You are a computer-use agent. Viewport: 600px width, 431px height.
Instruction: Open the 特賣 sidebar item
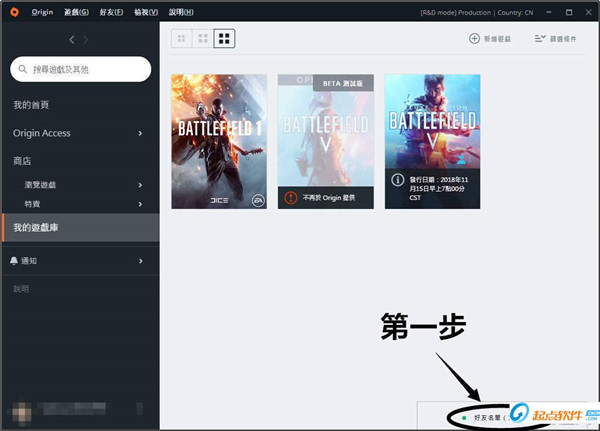pos(32,204)
